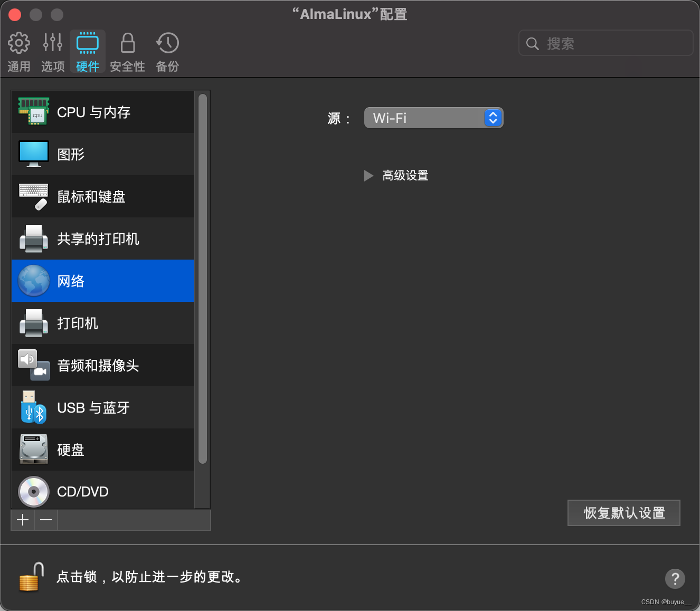Add new hardware with the plus button
The height and width of the screenshot is (611, 700).
[22, 520]
